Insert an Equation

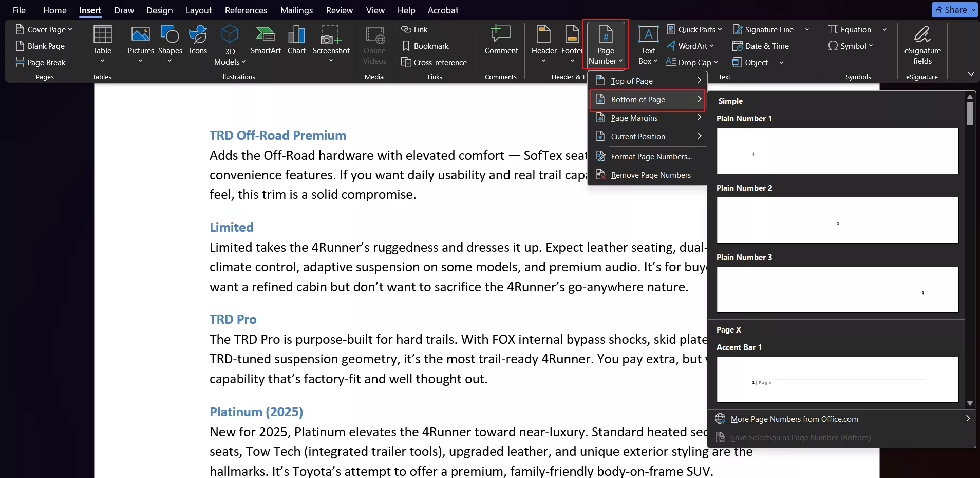coord(852,29)
